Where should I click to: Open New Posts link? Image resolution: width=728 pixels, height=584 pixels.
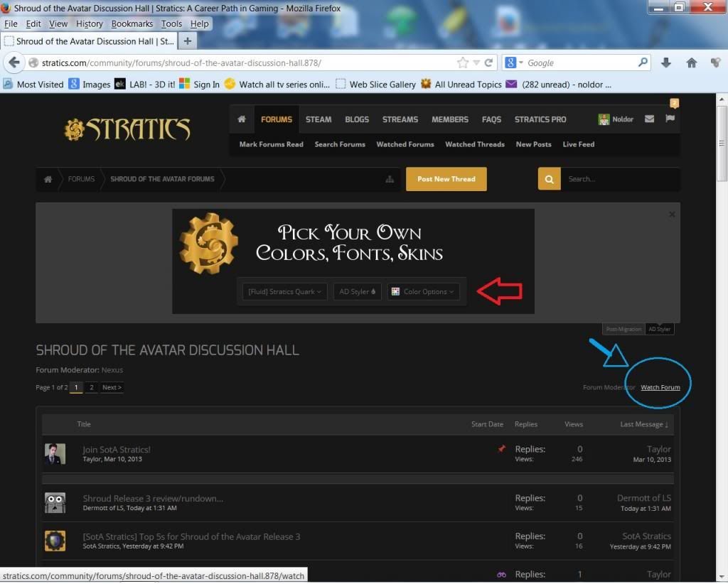[x=533, y=144]
